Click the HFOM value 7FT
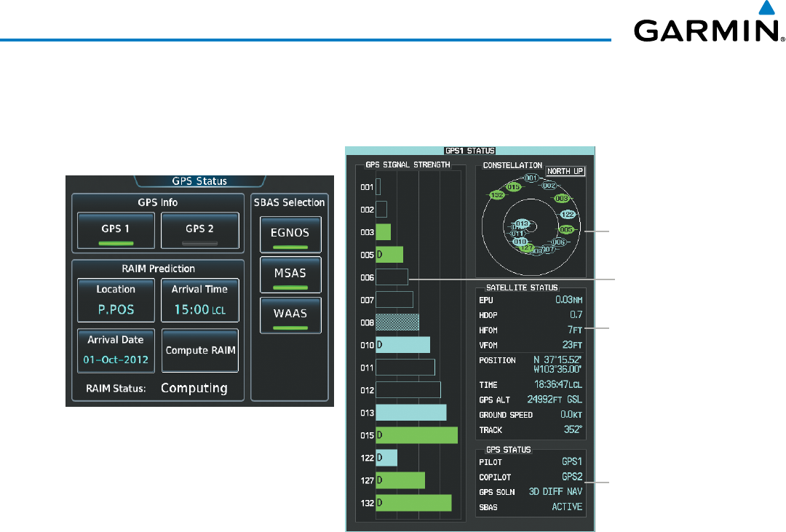 (x=574, y=330)
